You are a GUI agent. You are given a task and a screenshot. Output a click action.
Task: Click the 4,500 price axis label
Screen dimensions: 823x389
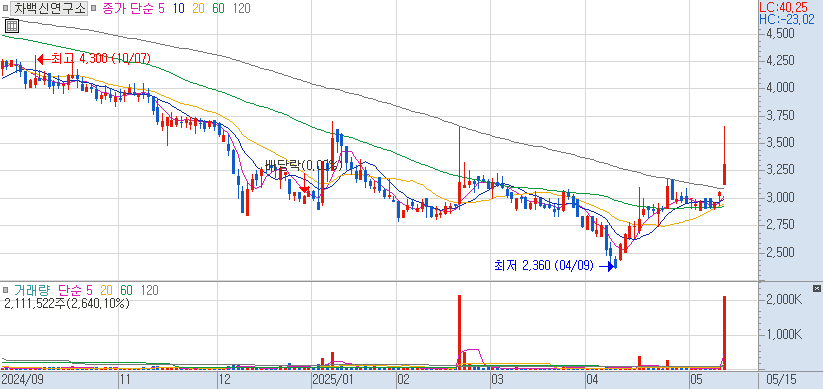tap(780, 34)
